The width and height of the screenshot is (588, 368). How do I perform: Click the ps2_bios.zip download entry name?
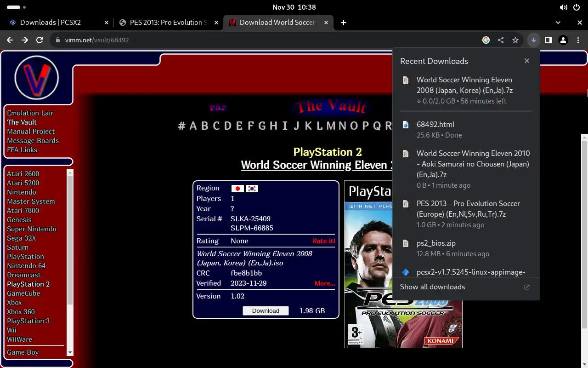coord(436,243)
